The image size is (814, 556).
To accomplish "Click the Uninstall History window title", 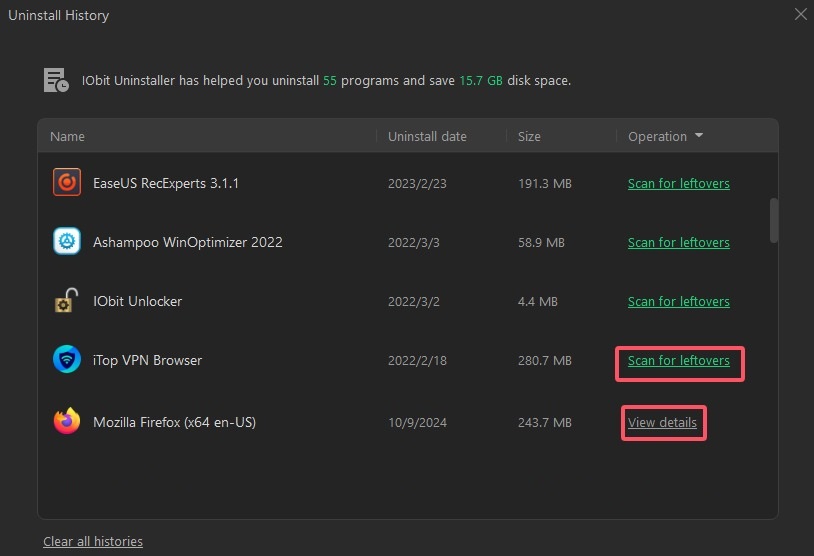I will tap(59, 16).
